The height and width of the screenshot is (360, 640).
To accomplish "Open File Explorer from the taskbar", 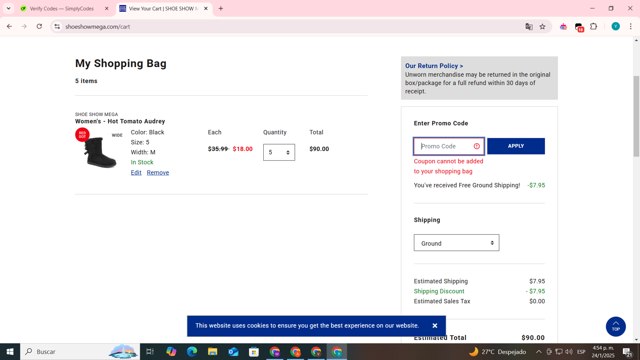I will tap(213, 351).
